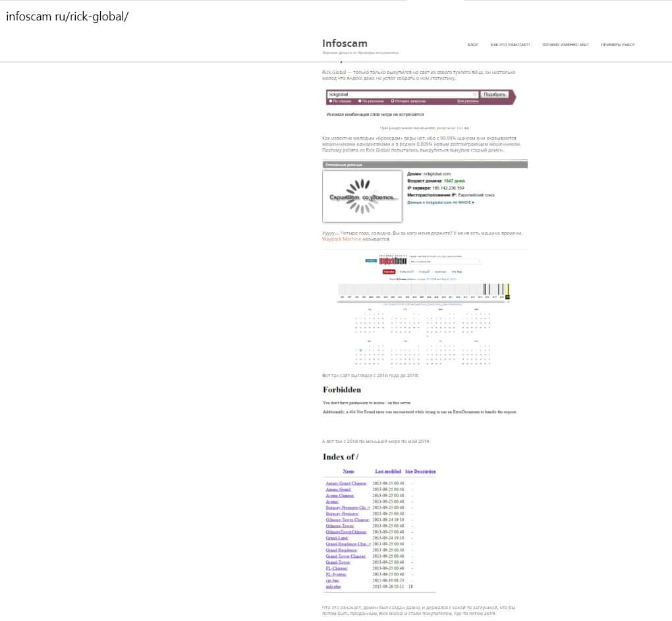Click the 'Index of /' heading

341,457
